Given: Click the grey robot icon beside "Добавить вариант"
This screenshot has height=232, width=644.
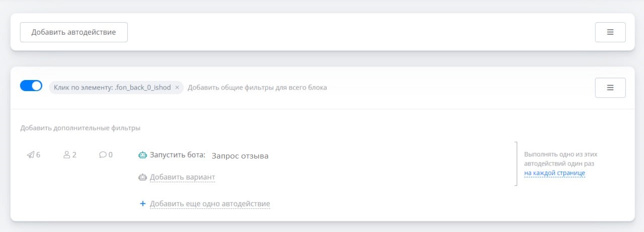Looking at the screenshot, I should tap(143, 177).
